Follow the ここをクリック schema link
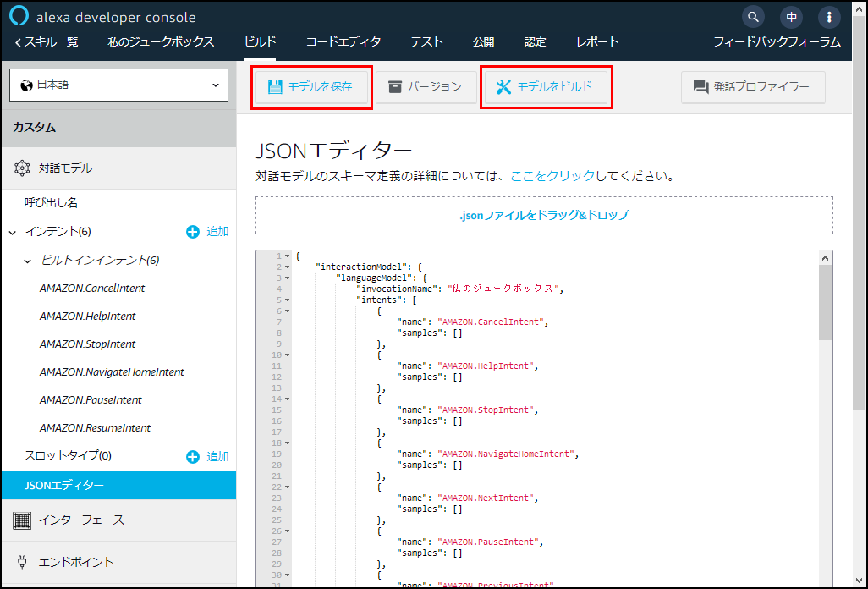868x589 pixels. 552,177
